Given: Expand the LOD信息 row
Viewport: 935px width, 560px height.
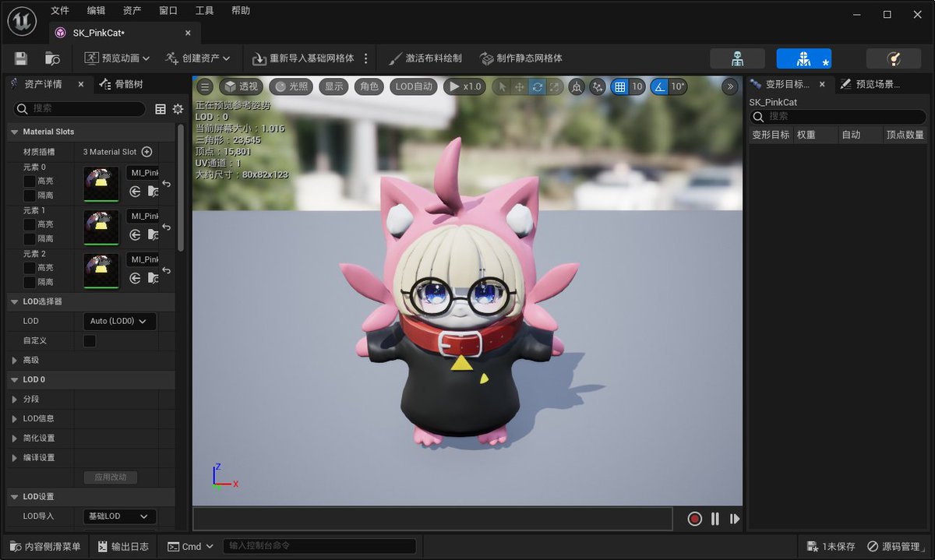Looking at the screenshot, I should coord(15,418).
